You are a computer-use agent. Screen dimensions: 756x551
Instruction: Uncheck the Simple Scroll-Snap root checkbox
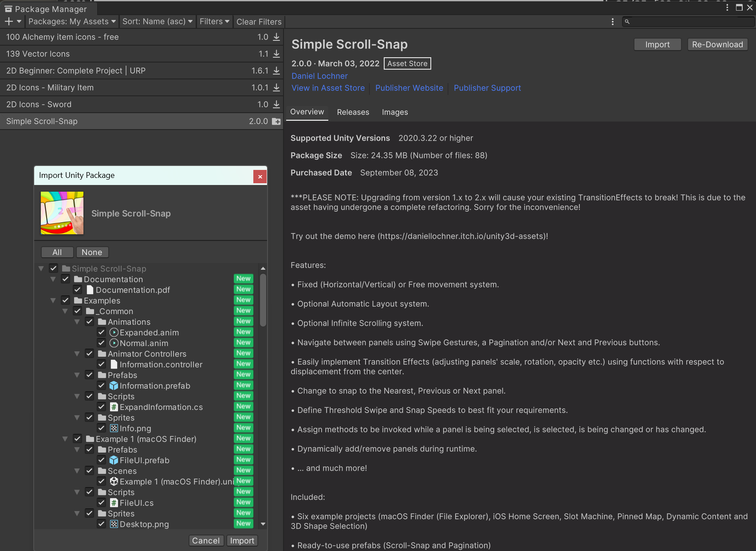53,268
